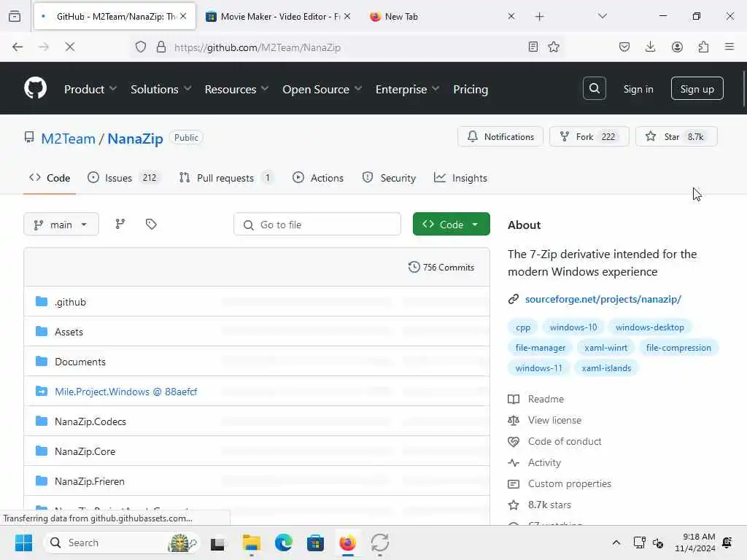Image resolution: width=747 pixels, height=560 pixels.
Task: Expand the Resources dropdown
Action: [x=237, y=89]
